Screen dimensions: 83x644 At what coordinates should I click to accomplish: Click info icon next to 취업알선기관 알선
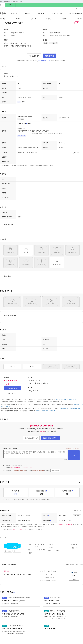[x=47, y=491]
